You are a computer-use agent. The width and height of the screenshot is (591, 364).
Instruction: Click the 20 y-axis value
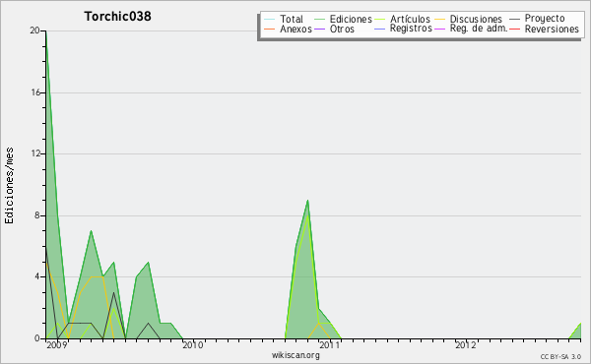(34, 30)
